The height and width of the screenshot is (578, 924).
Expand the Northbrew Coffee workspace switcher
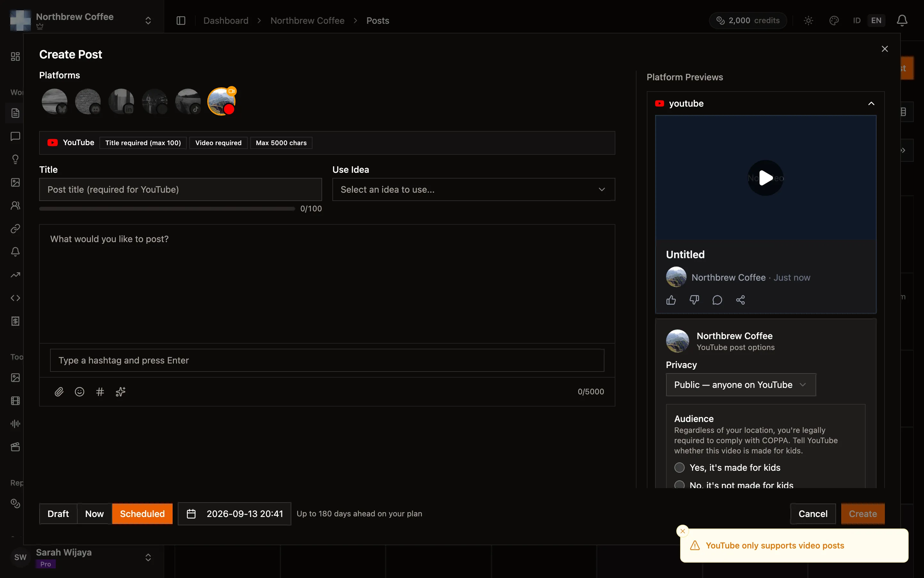click(x=148, y=21)
